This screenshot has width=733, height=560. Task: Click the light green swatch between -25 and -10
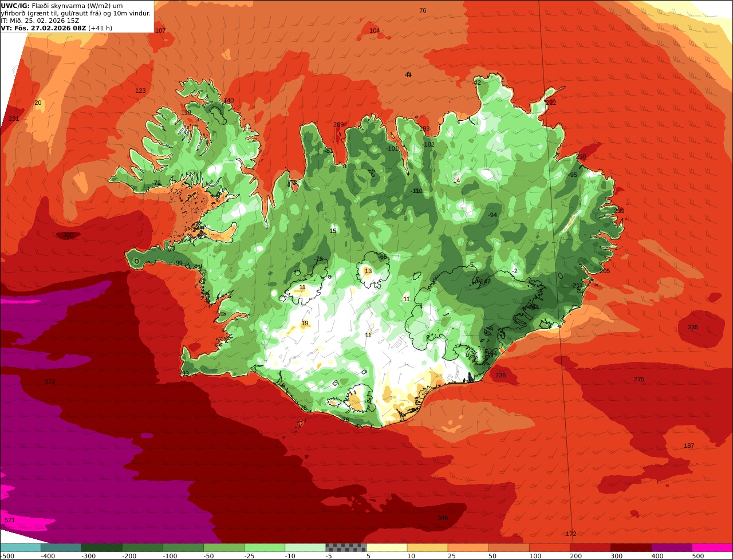264,547
